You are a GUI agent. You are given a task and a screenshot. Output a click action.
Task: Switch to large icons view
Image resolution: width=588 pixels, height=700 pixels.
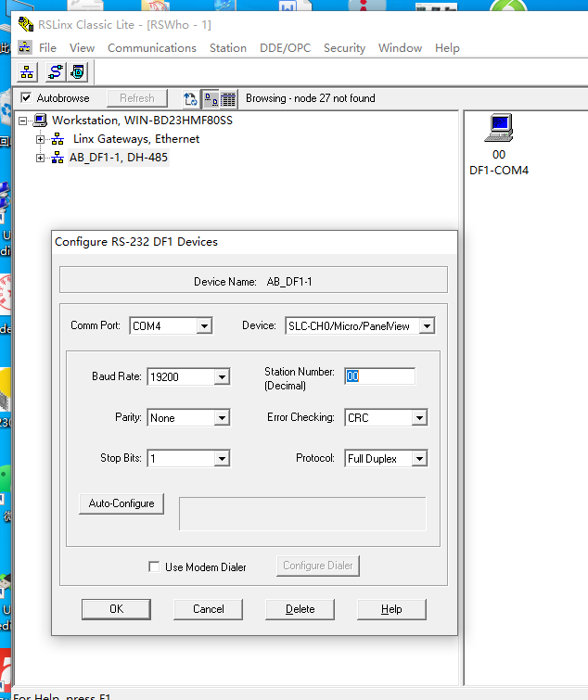pos(211,98)
